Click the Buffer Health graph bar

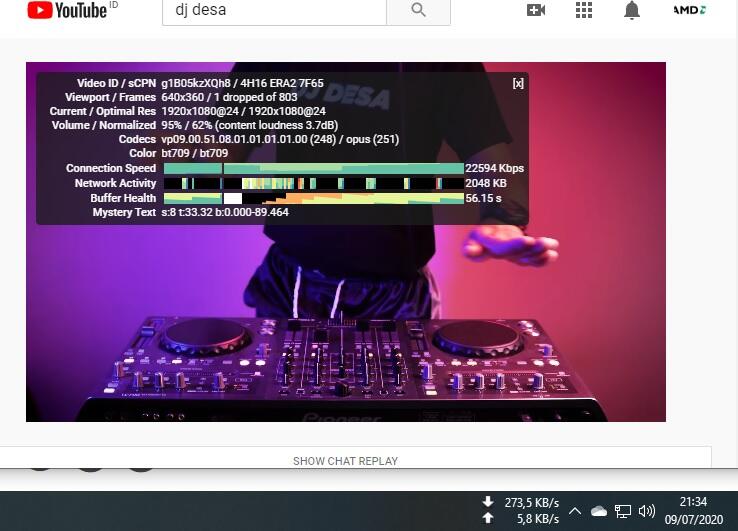(313, 198)
